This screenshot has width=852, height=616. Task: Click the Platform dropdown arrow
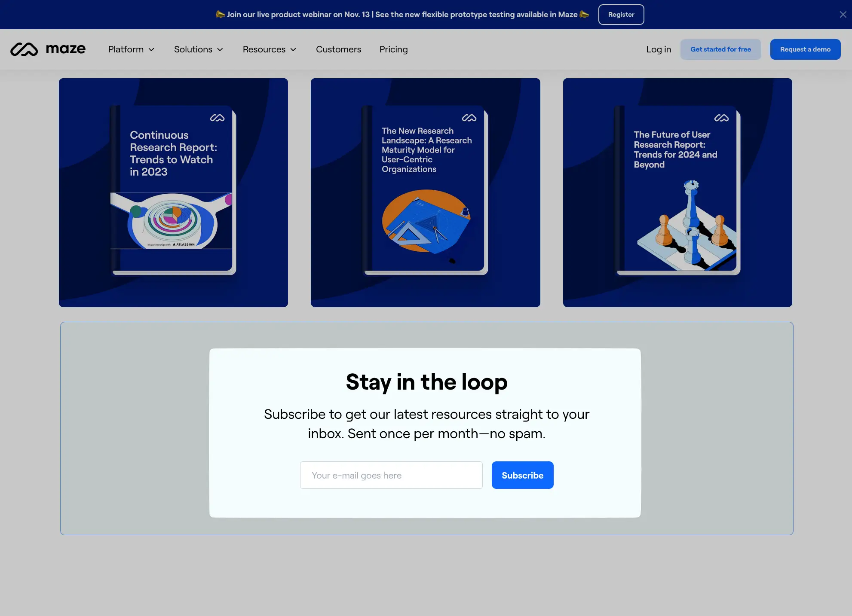click(151, 49)
